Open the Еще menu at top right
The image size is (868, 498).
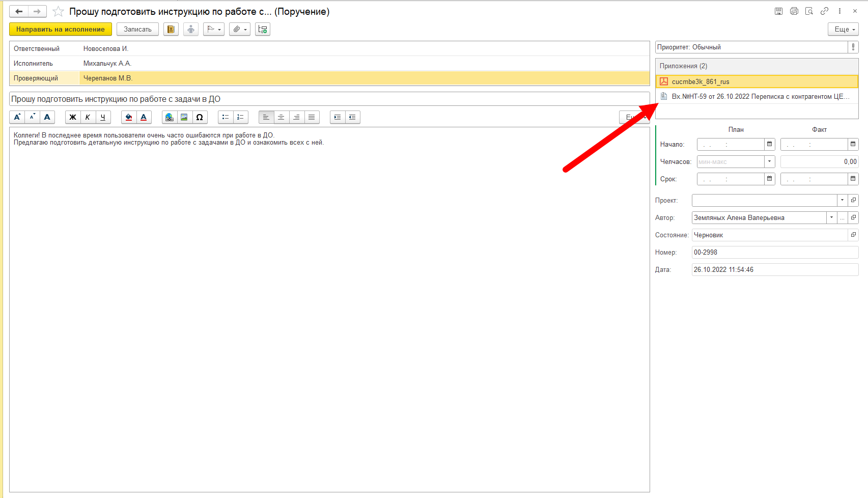844,30
